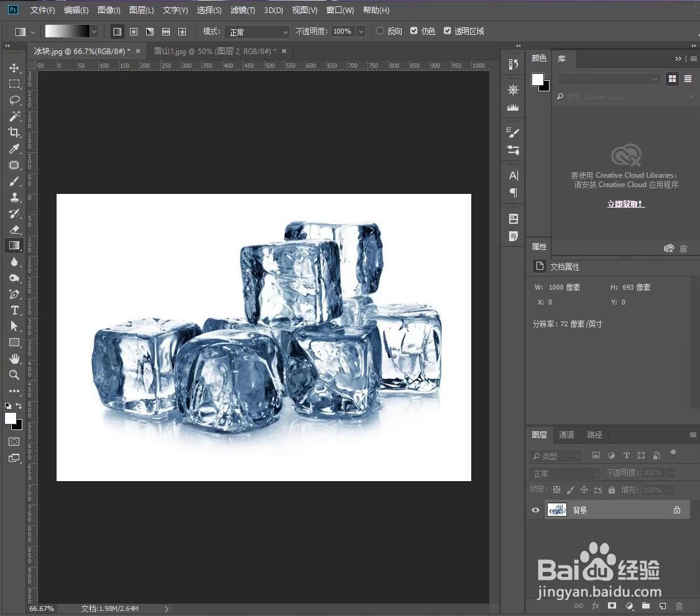Select the Magic Wand tool
Screen dimensions: 700x616
(x=14, y=116)
